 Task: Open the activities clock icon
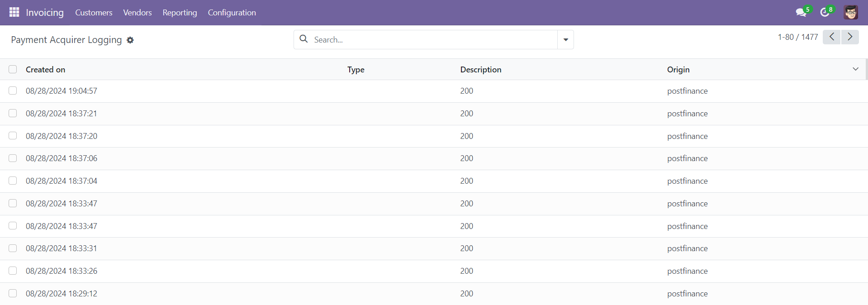pyautogui.click(x=825, y=12)
